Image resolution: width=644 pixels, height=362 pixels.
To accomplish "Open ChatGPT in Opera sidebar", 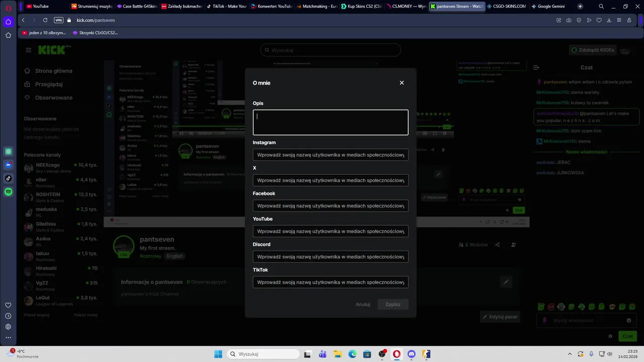I will click(x=8, y=151).
